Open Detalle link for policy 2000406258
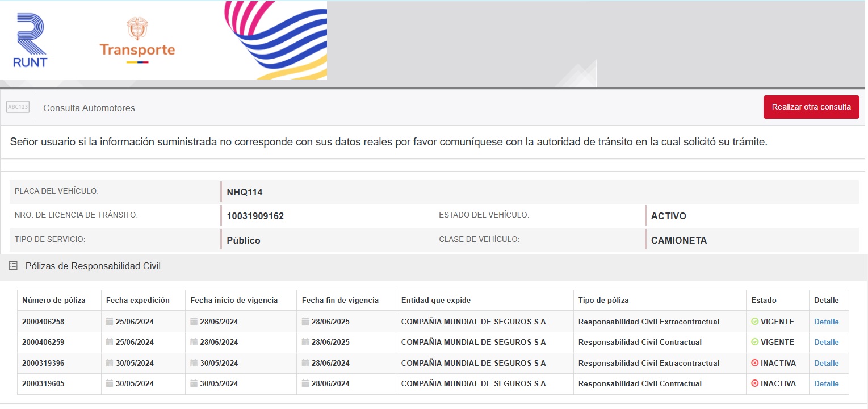Viewport: 868px width, 409px height. [x=826, y=322]
